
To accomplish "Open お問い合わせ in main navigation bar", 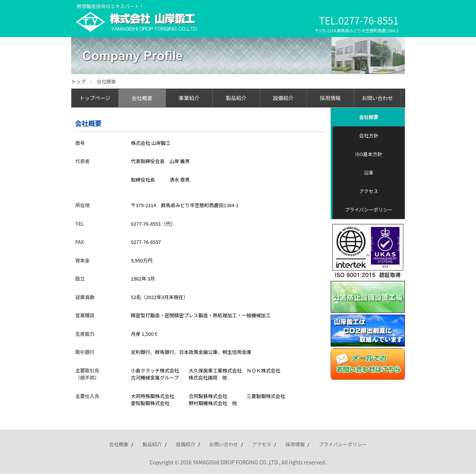I will (x=377, y=98).
